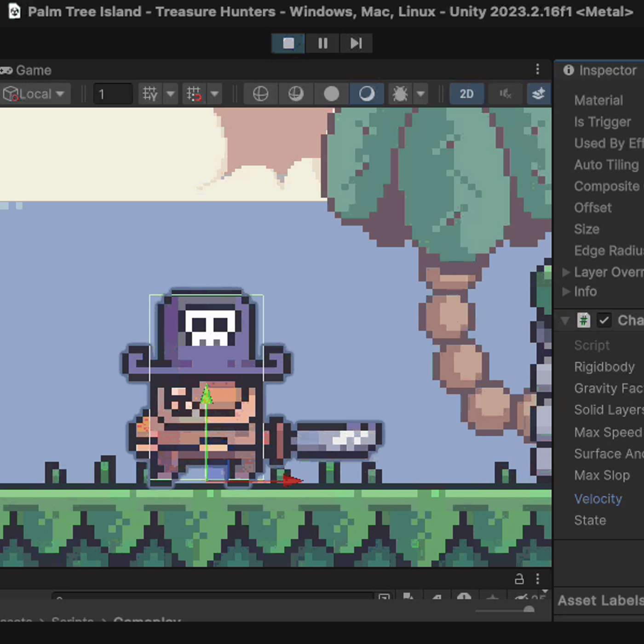Enable the Character component checkbox
The width and height of the screenshot is (644, 644).
coord(604,320)
